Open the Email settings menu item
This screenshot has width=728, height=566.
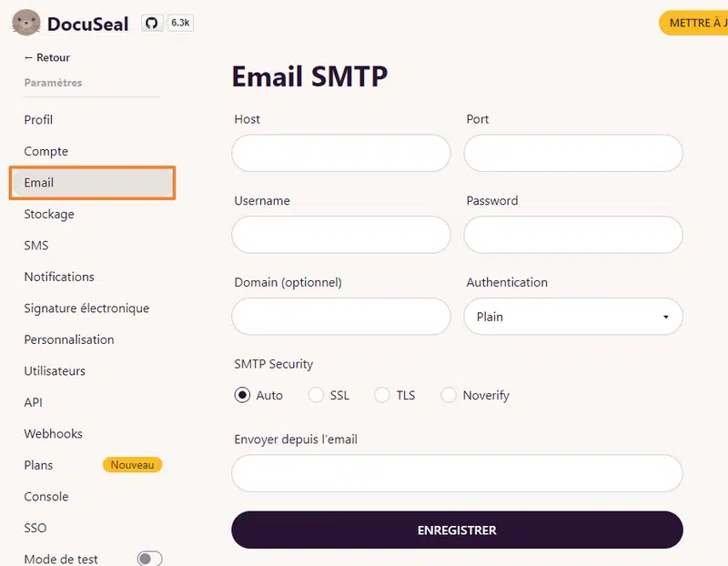pyautogui.click(x=39, y=183)
